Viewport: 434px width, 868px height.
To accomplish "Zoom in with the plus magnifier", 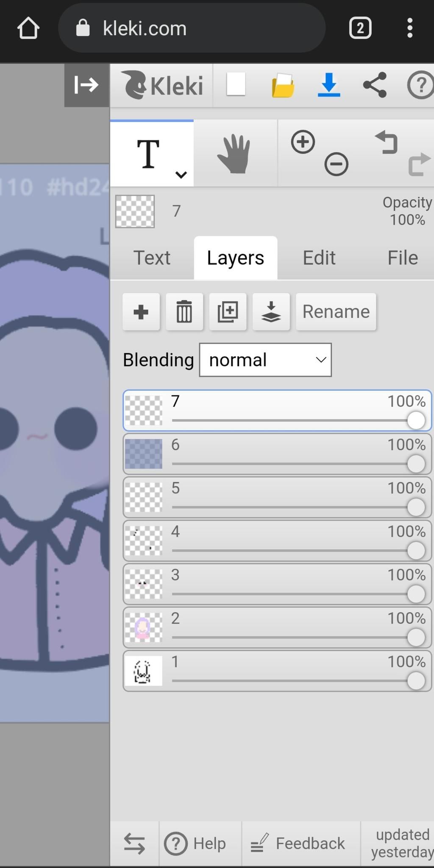I will [303, 142].
